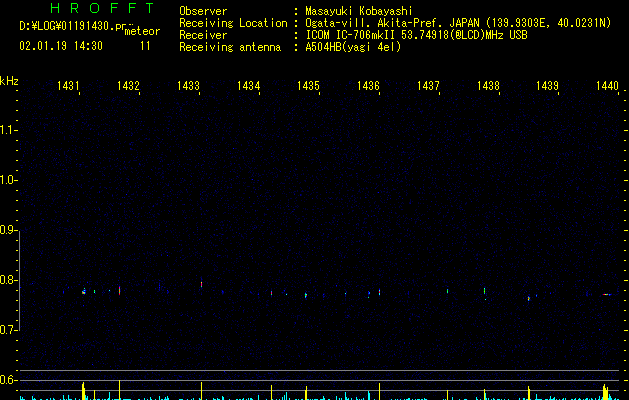This screenshot has width=629, height=400.
Task: Click the kHz axis unit label
Action: 9,81
